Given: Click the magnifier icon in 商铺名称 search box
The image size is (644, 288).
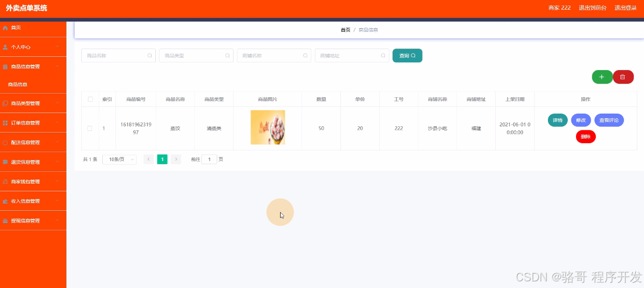Looking at the screenshot, I should pyautogui.click(x=305, y=56).
